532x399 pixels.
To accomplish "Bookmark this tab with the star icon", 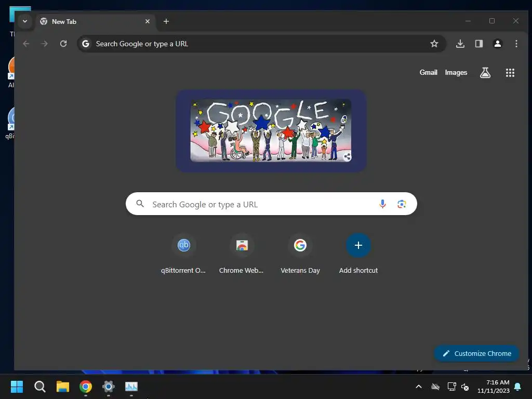I will click(434, 44).
